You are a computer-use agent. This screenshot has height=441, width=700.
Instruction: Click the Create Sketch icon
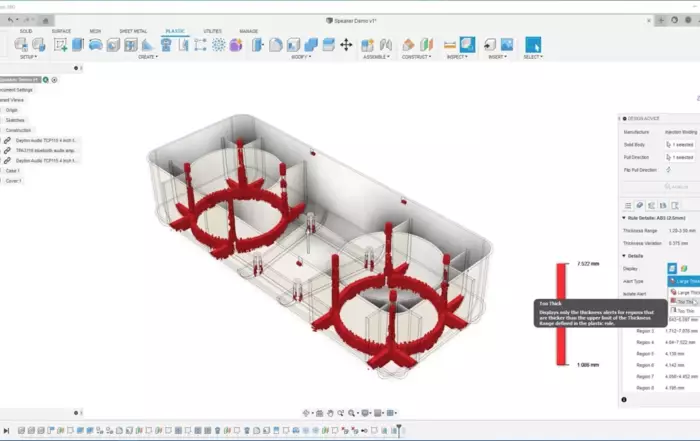tap(60, 45)
